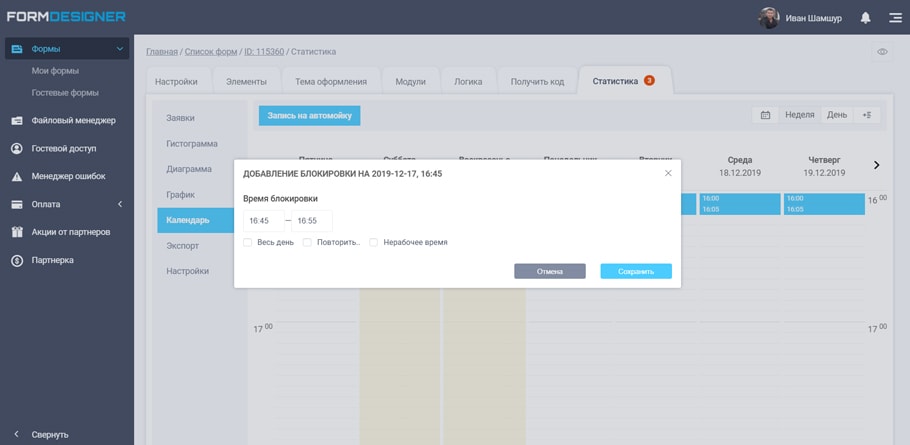910x445 pixels.
Task: Collapse the Формы sidebar section
Action: [120, 49]
